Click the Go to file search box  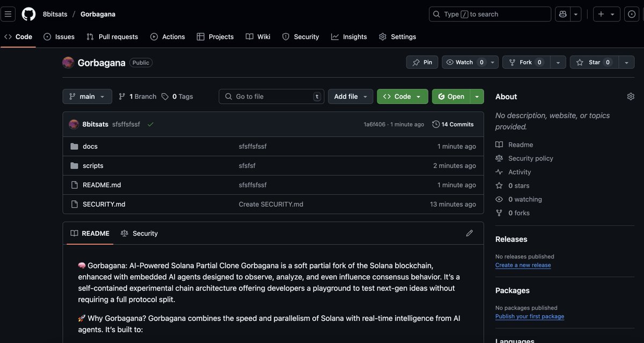(x=272, y=97)
